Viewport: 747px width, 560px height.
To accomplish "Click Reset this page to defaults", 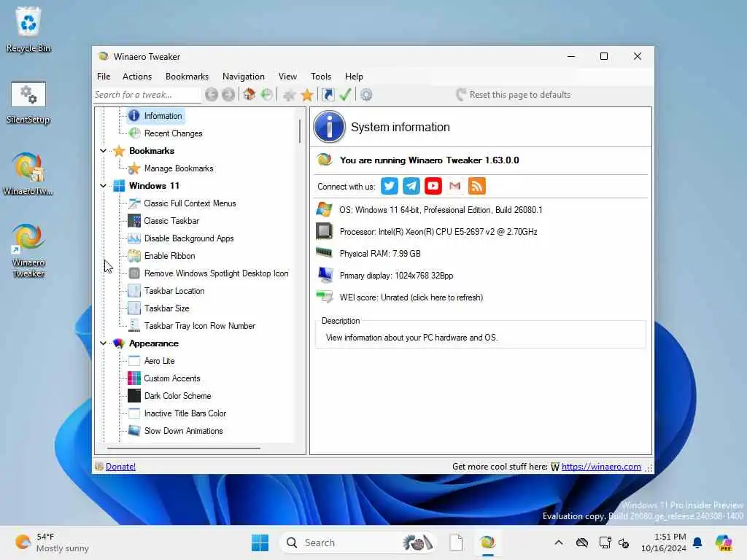I will (513, 95).
